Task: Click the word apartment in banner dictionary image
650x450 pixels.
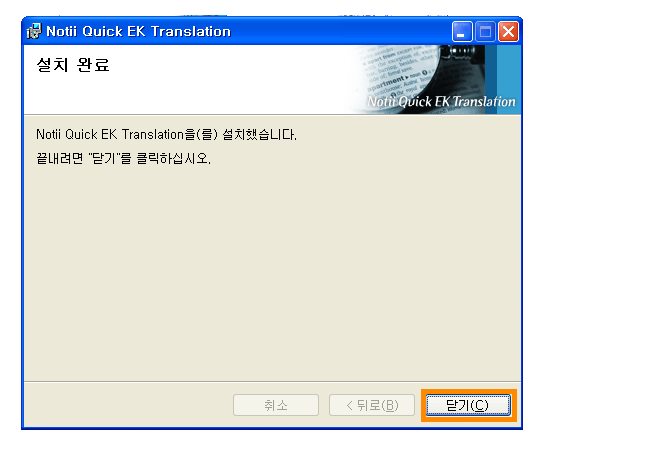Action: click(386, 83)
